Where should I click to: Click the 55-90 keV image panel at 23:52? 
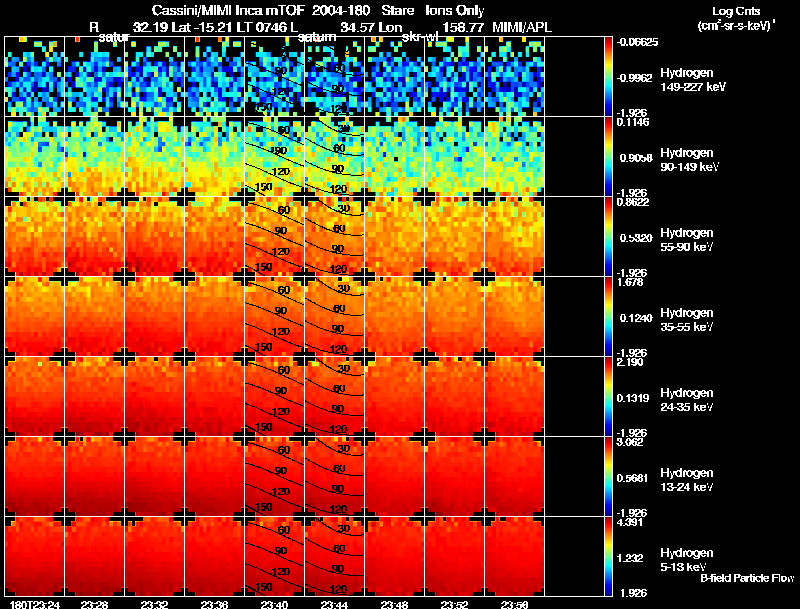click(x=454, y=237)
